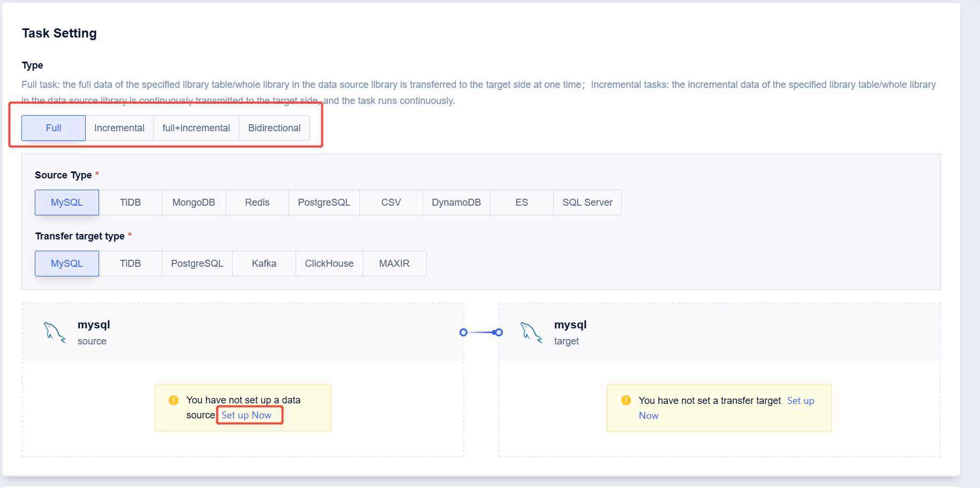Select the Full task type
This screenshot has height=488, width=980.
(x=54, y=128)
